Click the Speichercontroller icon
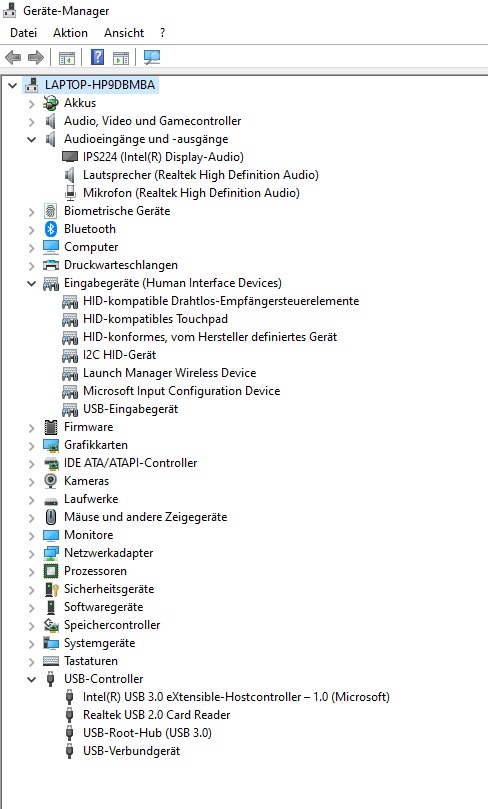Viewport: 488px width, 809px height. click(x=51, y=625)
